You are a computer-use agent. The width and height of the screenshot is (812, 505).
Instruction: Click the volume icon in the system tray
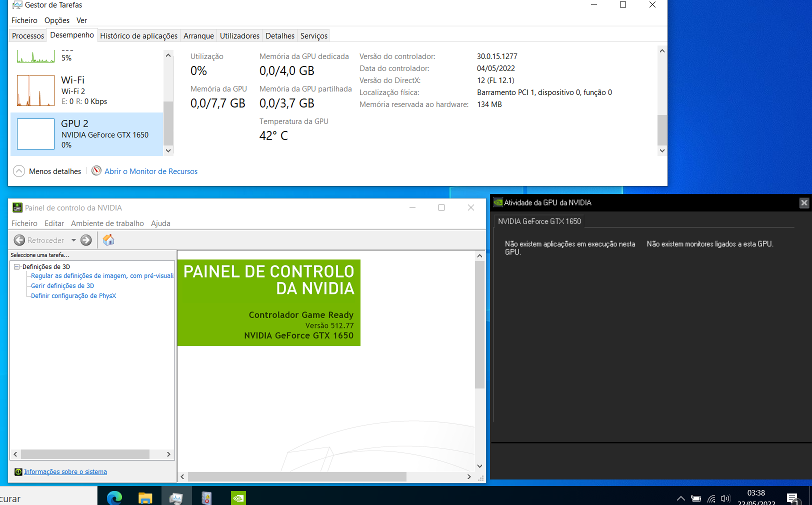pos(725,498)
